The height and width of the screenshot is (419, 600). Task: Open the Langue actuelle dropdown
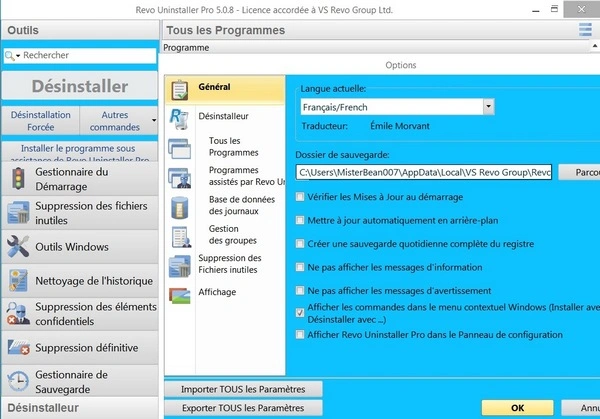(488, 106)
